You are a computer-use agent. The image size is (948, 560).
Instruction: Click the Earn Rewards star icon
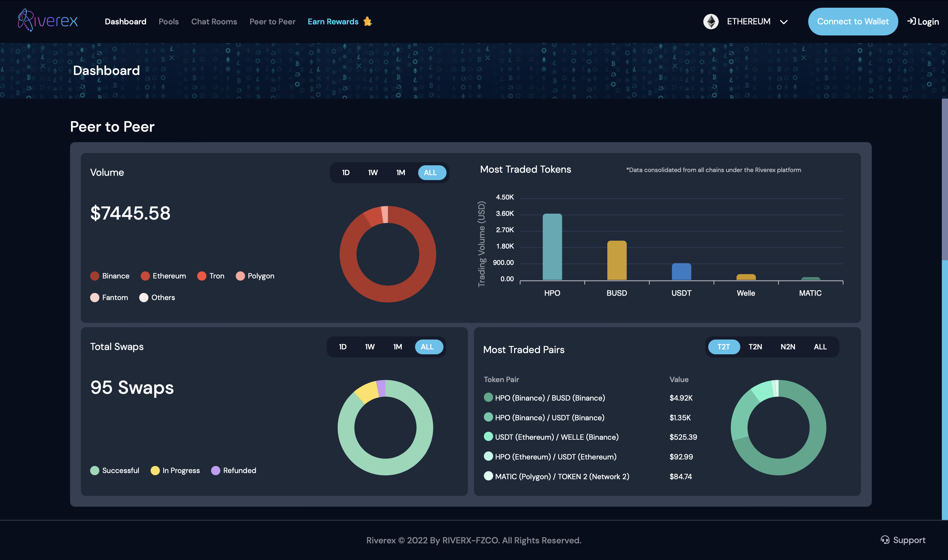click(368, 22)
